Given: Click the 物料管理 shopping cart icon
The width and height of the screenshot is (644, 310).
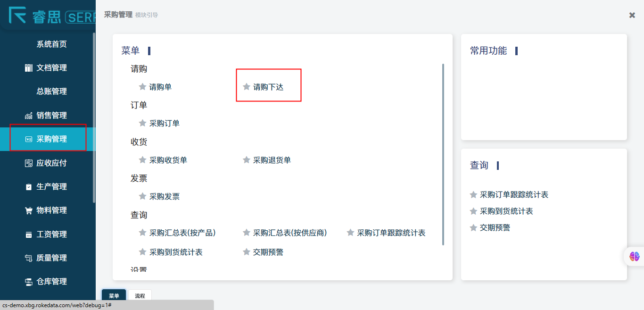Looking at the screenshot, I should click(x=28, y=210).
